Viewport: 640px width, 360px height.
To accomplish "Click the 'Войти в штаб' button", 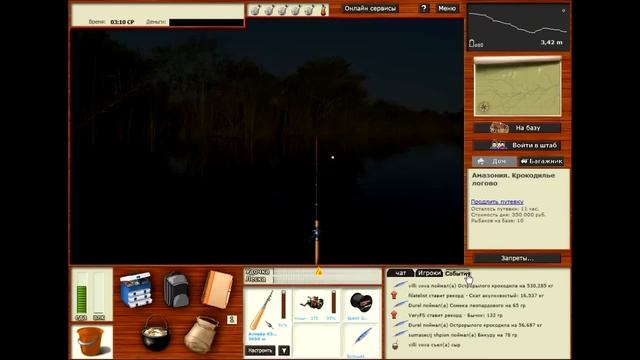I will point(517,145).
